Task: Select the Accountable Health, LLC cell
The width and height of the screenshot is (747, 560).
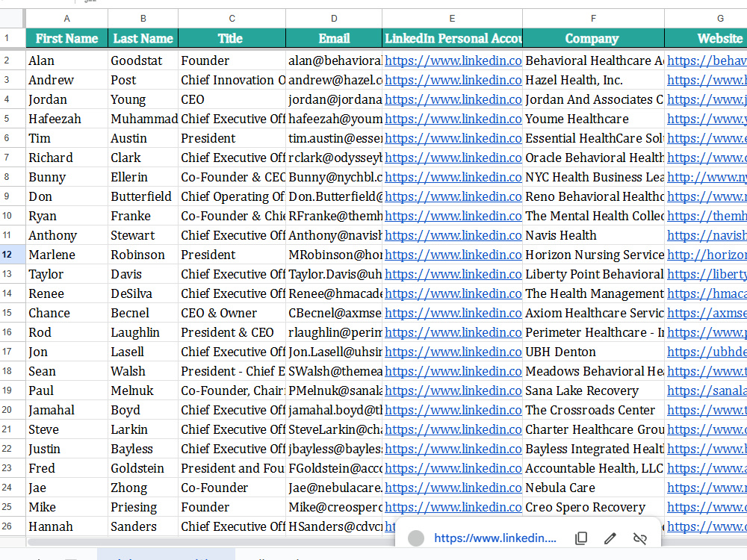Action: pos(593,468)
